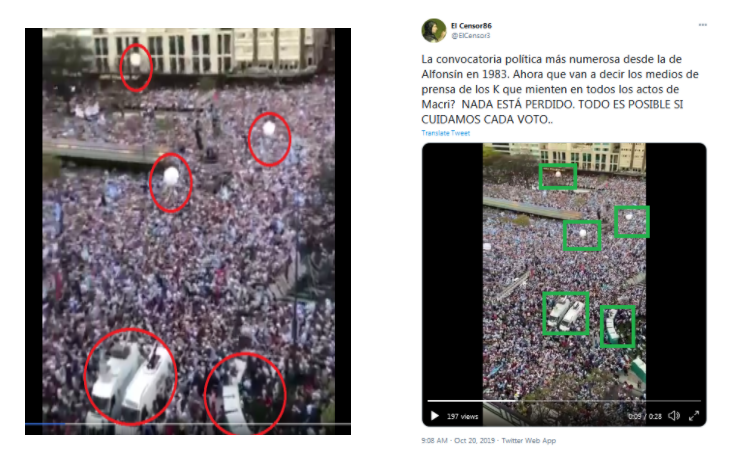Click the left video's bottom progress bar
The image size is (755, 466).
188,424
